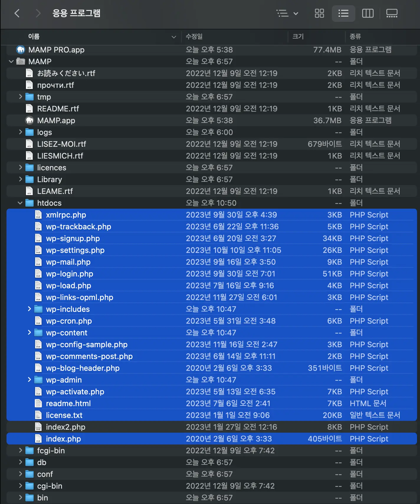Select the wp-links-opml.php file name

pos(80,297)
